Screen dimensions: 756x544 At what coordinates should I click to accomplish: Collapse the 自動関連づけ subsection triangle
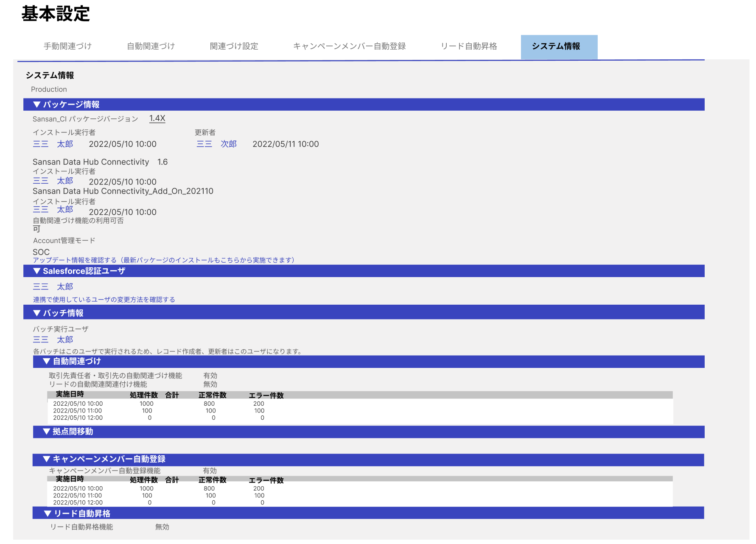47,362
